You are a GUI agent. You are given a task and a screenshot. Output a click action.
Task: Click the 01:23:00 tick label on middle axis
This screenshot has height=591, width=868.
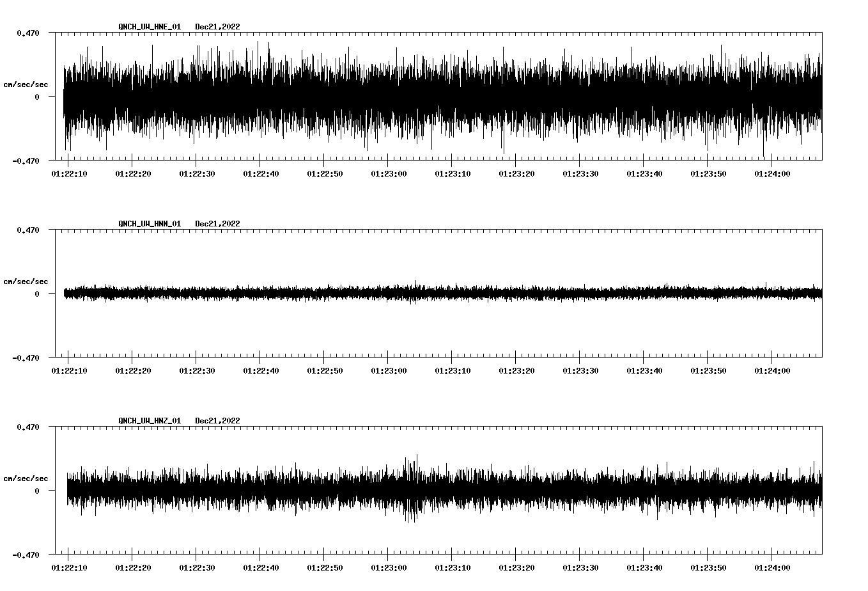tap(387, 370)
